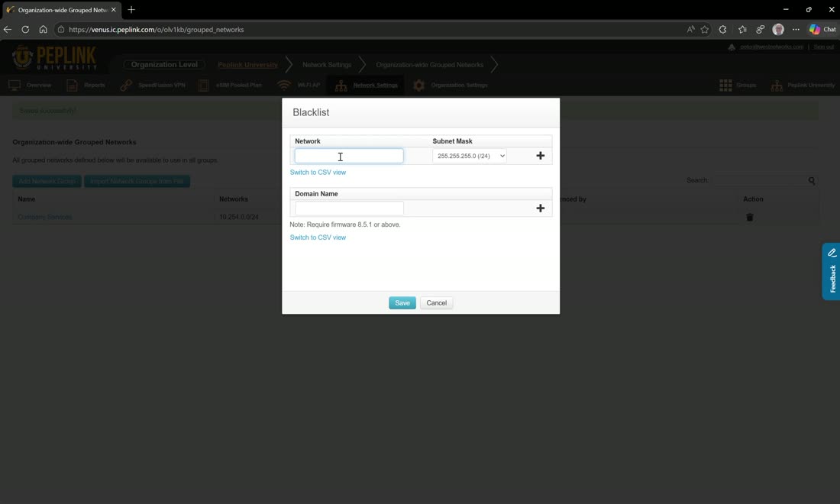Click the Sign out link
Viewport: 840px width, 504px height.
pos(823,47)
